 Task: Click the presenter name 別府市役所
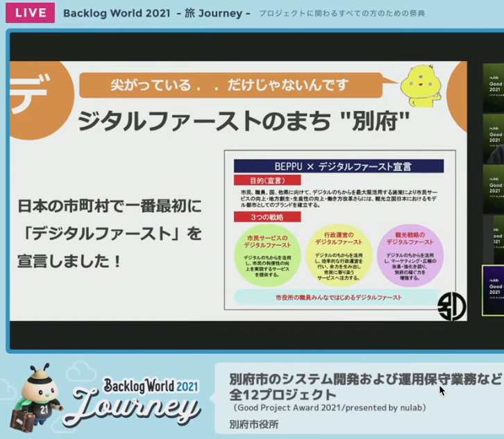(254, 424)
